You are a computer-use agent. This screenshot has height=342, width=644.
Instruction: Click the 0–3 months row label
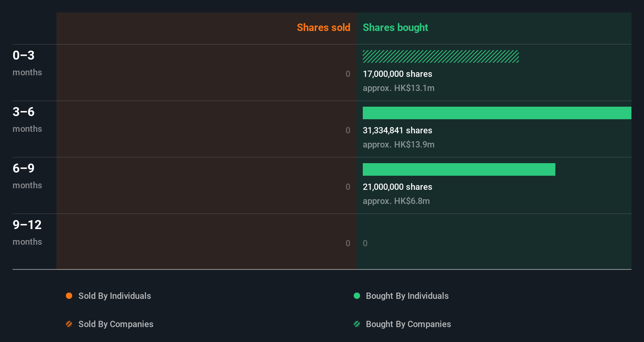27,63
